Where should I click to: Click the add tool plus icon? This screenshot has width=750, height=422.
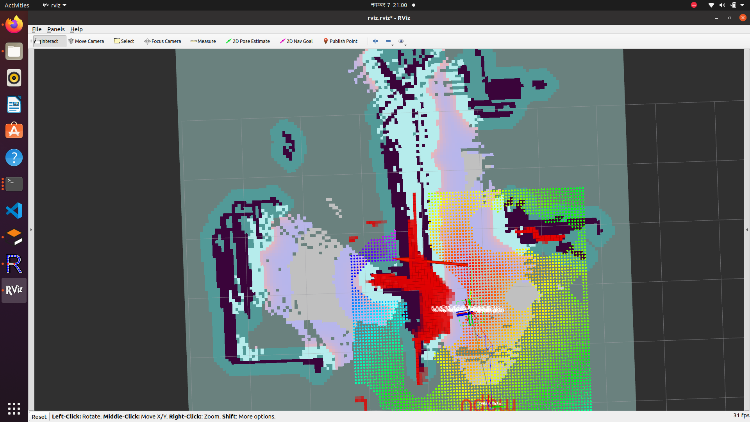click(375, 41)
